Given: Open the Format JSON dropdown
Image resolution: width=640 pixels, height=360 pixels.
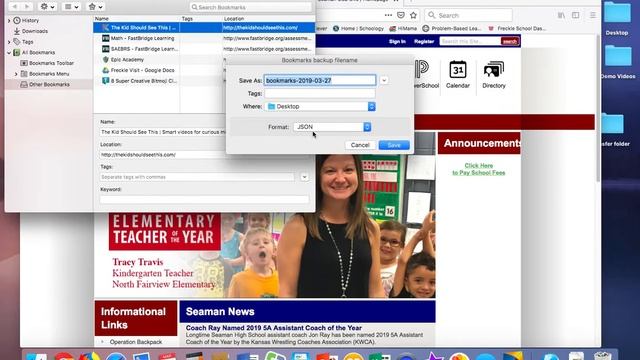Looking at the screenshot, I should [332, 127].
